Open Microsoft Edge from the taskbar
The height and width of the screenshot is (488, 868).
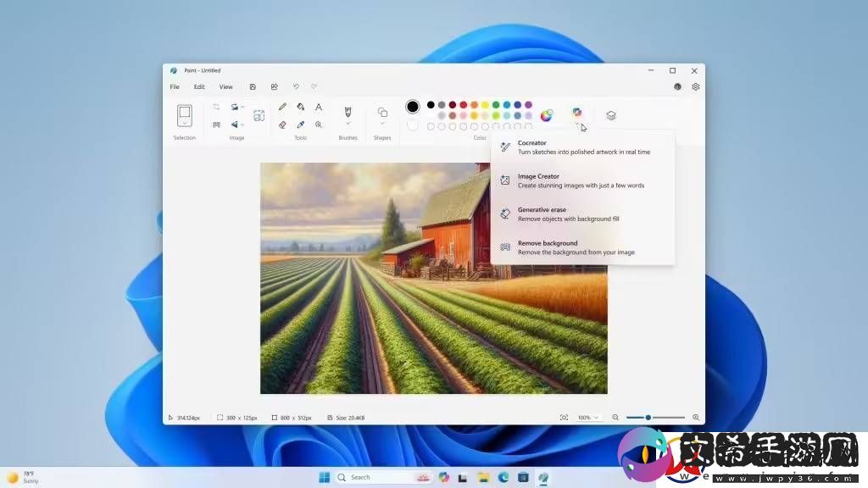pyautogui.click(x=504, y=477)
